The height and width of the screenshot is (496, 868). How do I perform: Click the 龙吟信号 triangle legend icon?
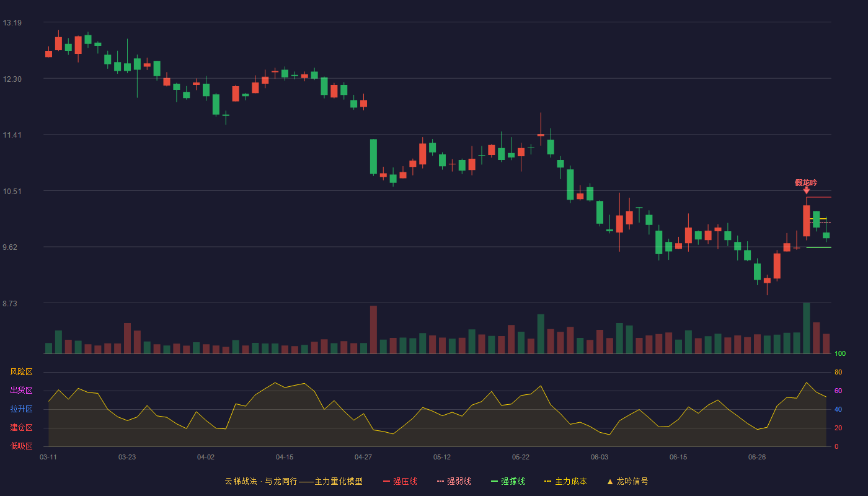click(610, 482)
